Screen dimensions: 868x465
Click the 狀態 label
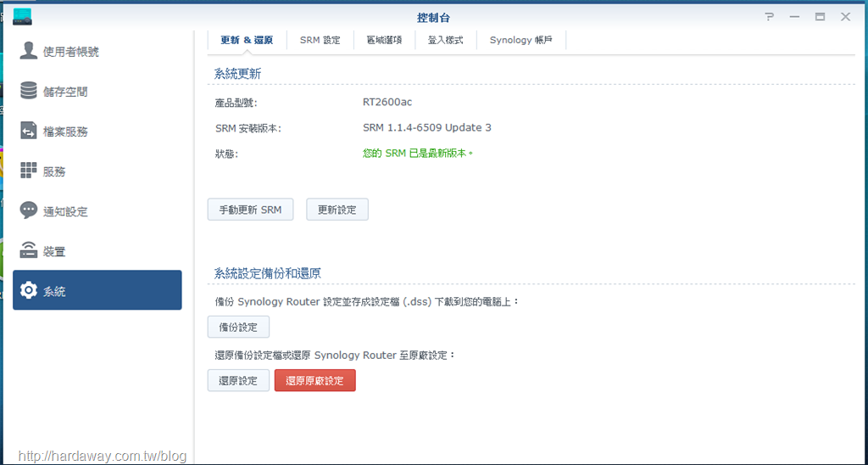[226, 154]
